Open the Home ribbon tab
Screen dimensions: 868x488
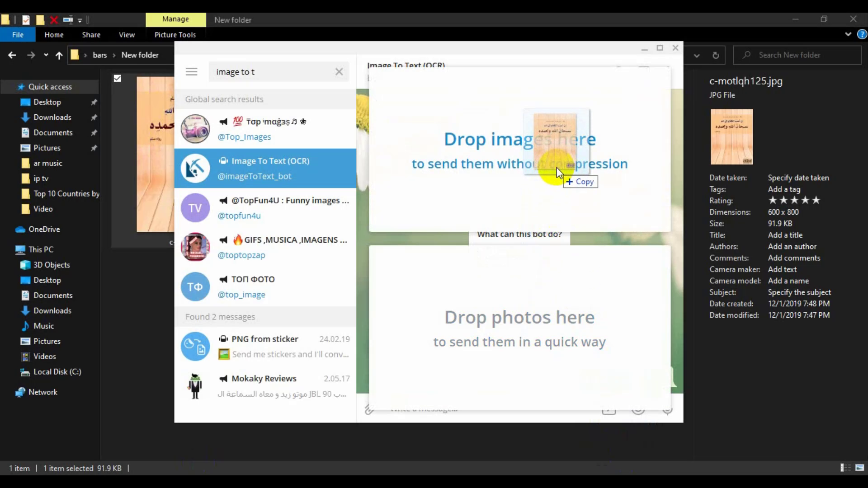(54, 34)
